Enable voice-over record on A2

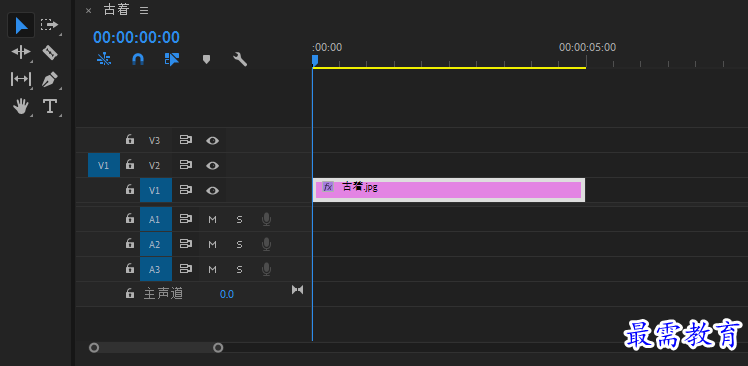click(267, 244)
